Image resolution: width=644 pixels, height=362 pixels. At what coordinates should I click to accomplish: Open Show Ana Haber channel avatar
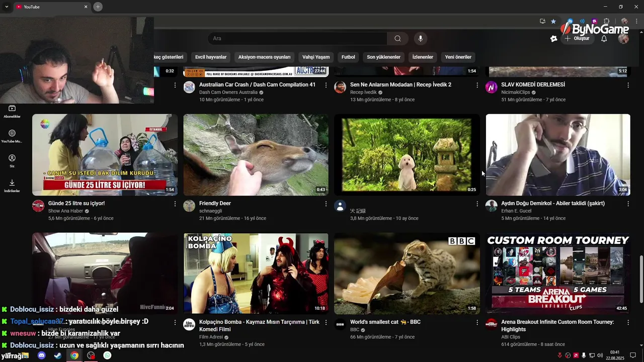click(38, 206)
